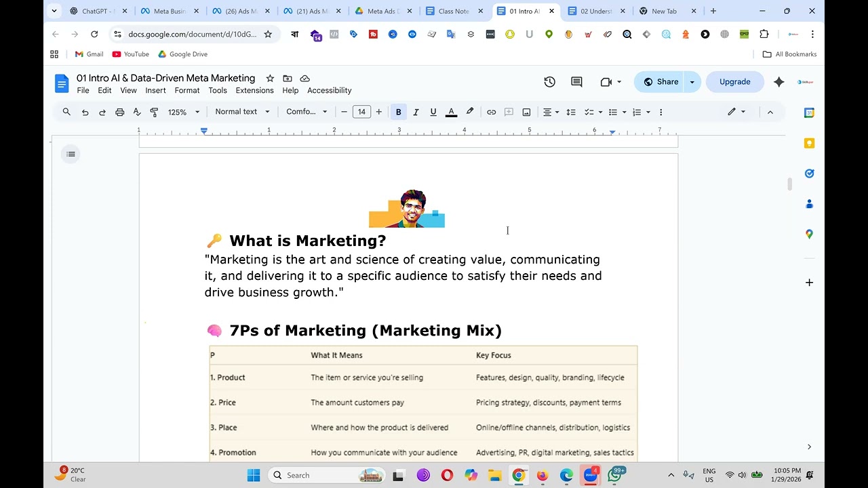Screen dimensions: 868x488
Task: Open the Accessibility menu
Action: click(x=330, y=91)
